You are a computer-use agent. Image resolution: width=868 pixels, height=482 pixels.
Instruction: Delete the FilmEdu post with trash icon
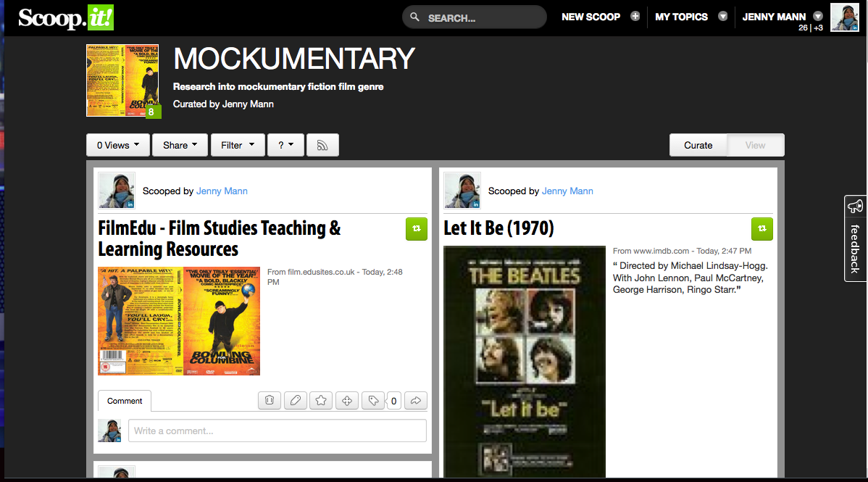[x=270, y=400]
